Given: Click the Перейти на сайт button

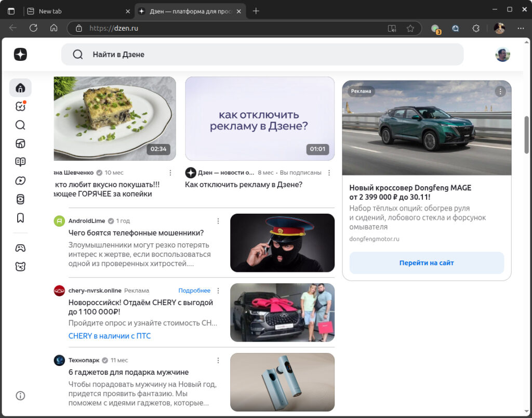Looking at the screenshot, I should click(427, 263).
